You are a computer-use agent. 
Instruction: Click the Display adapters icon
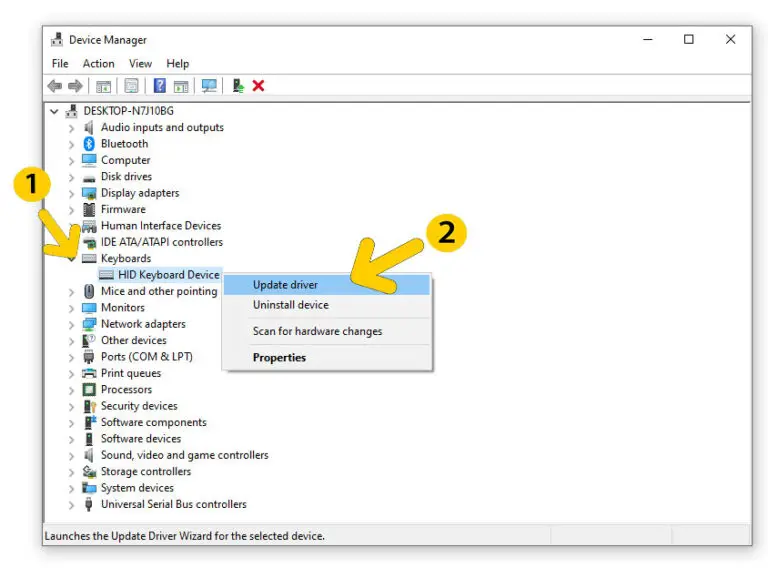tap(89, 193)
